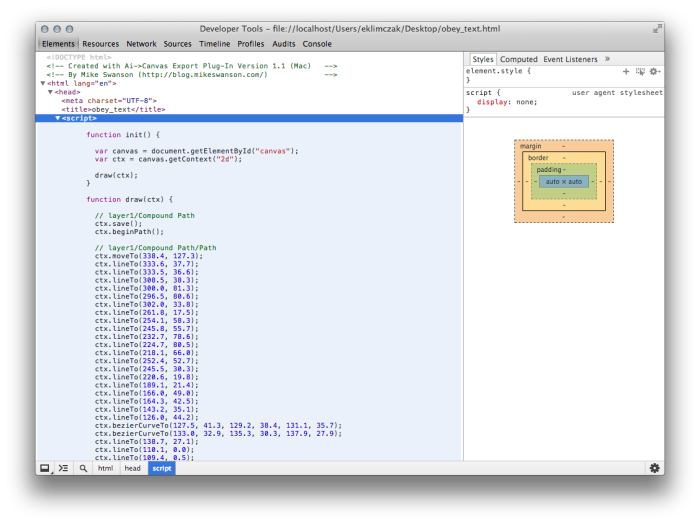This screenshot has width=700, height=524.
Task: Switch to the Console panel
Action: 317,44
